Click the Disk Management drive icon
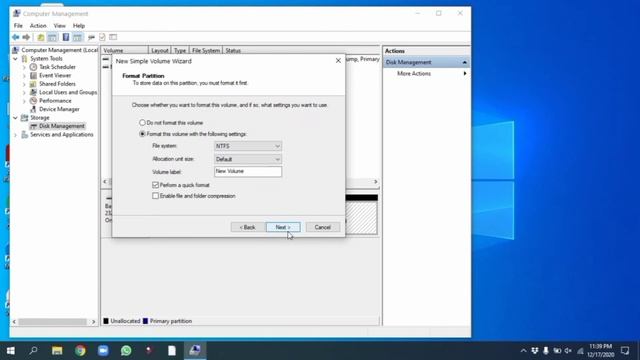 point(33,126)
